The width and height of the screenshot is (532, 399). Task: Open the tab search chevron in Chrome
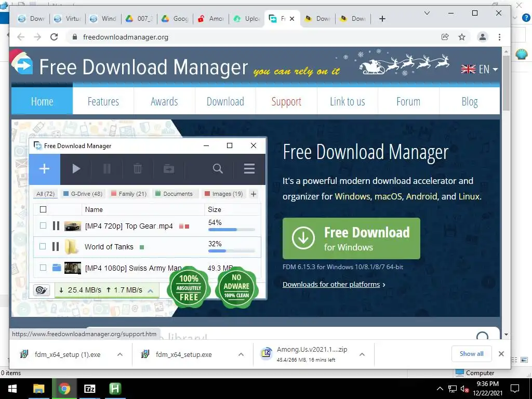click(x=427, y=13)
